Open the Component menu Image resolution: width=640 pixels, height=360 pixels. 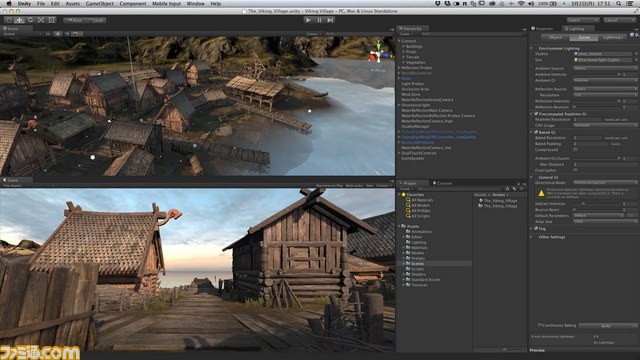(x=133, y=4)
